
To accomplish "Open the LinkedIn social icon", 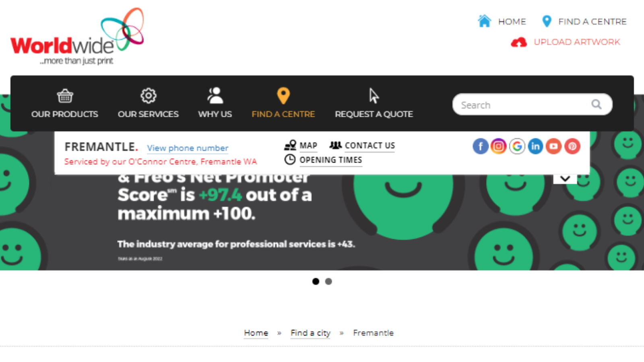I will 535,146.
